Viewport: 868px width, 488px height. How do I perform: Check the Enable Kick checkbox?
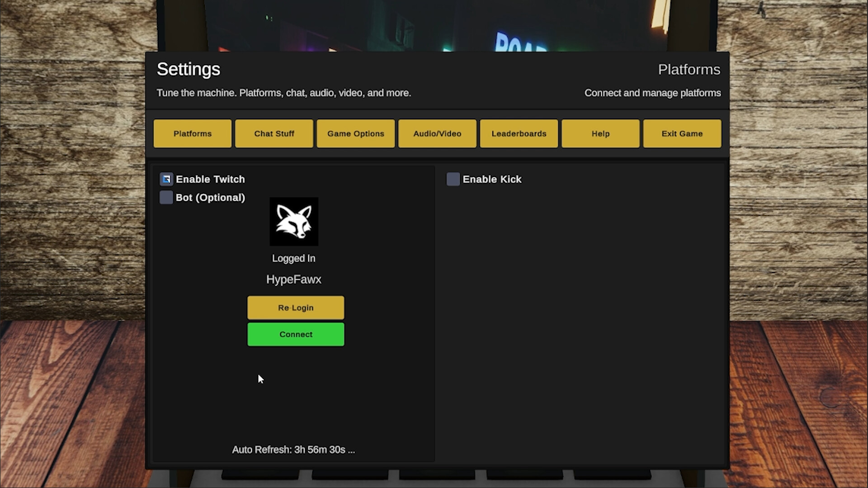tap(453, 179)
